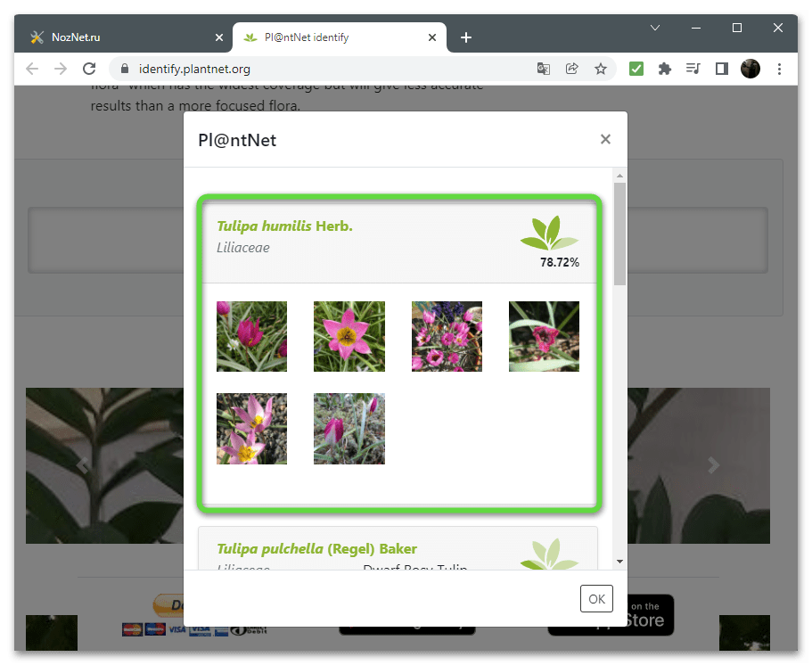Open thumbnail of two pale pink tulips
Viewport: 812px width, 665px height.
(x=251, y=428)
